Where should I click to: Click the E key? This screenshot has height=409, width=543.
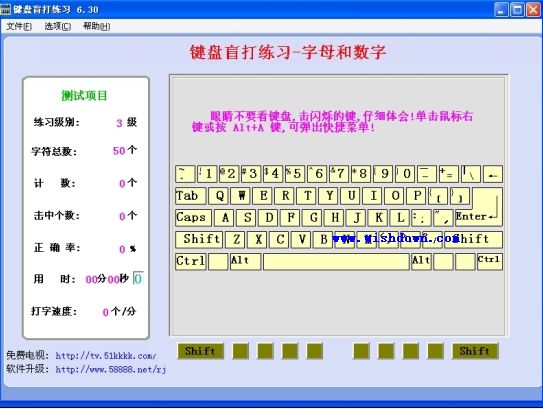[x=262, y=196]
